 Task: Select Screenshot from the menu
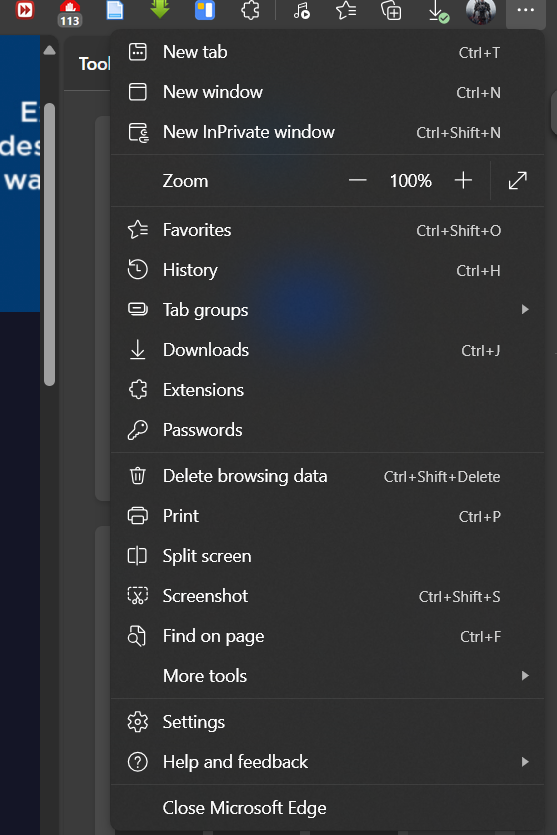tap(327, 596)
